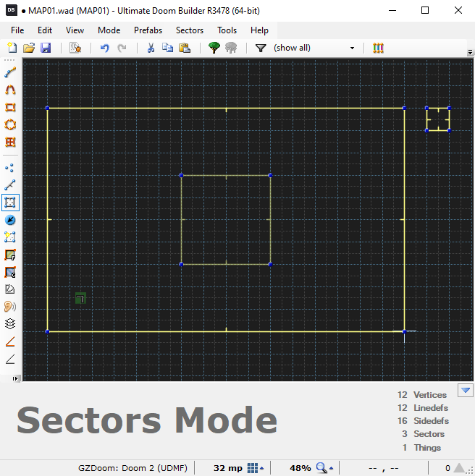Image resolution: width=475 pixels, height=476 pixels.
Task: Click the 12 Linedefs count
Action: [x=422, y=408]
